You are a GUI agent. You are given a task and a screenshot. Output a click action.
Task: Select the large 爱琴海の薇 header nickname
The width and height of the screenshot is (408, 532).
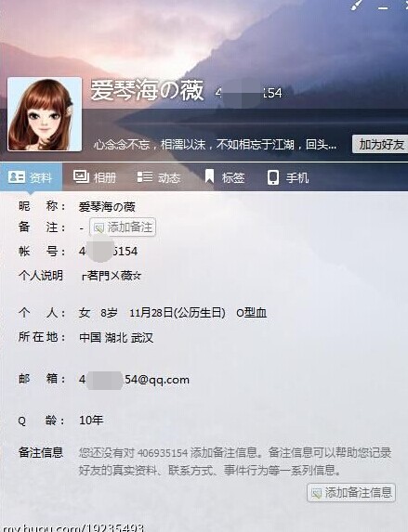[147, 91]
